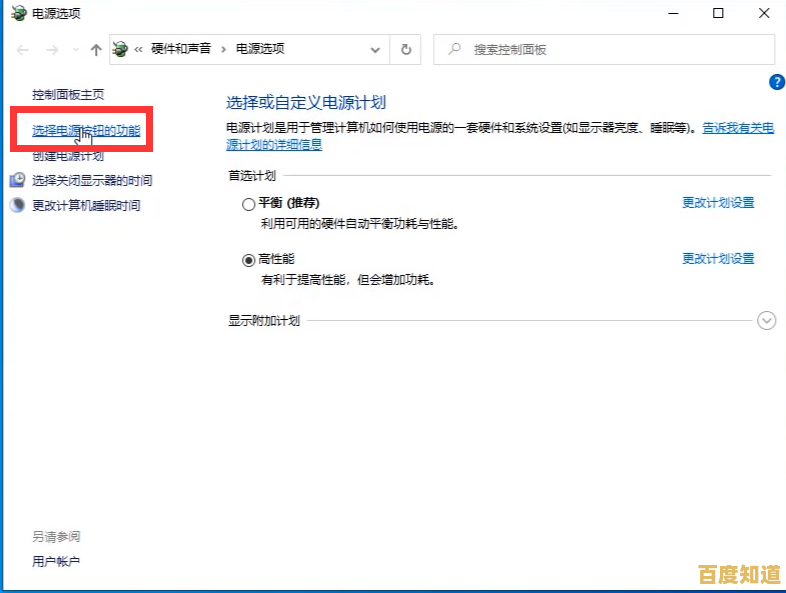Open 创建电源计划 link
Viewport: 786px width, 593px height.
68,156
